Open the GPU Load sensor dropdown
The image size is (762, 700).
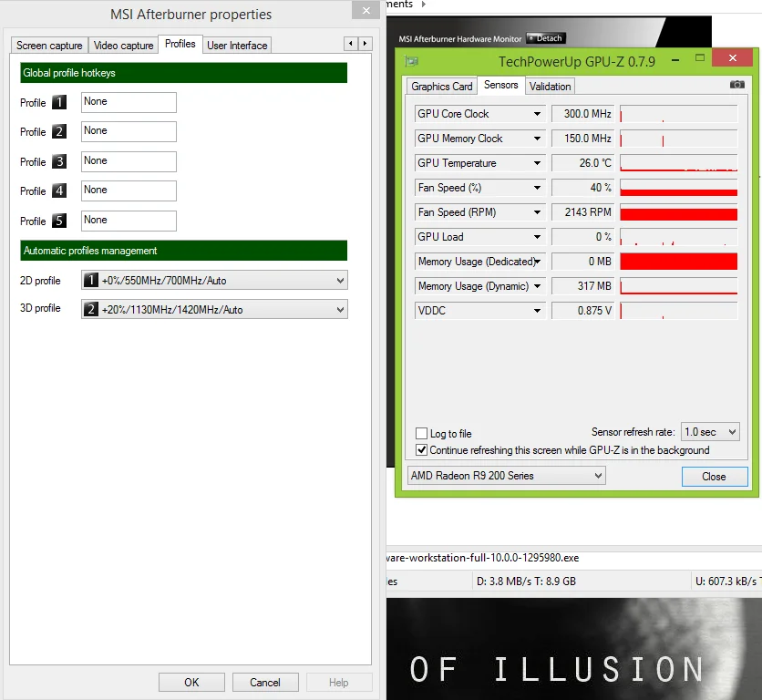click(537, 237)
